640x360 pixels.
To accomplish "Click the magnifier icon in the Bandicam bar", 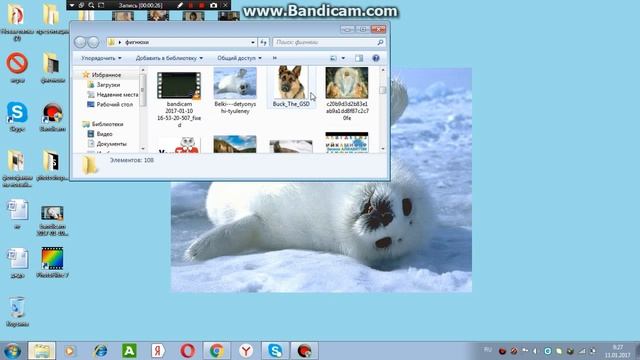I will point(91,5).
